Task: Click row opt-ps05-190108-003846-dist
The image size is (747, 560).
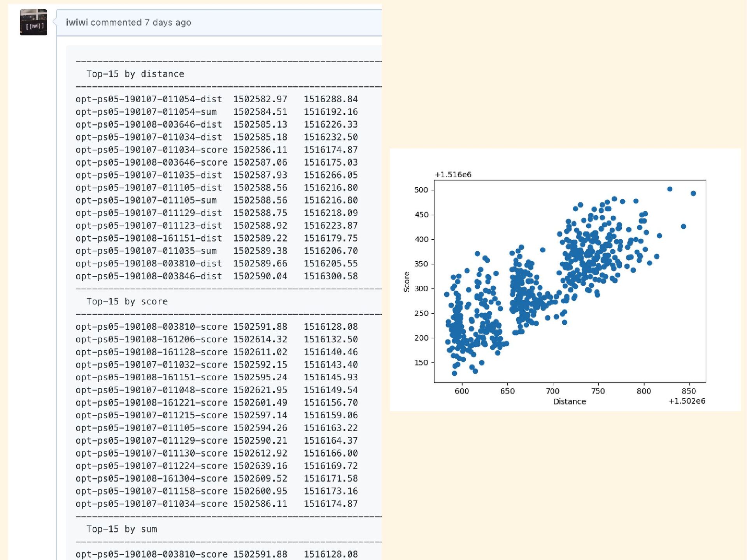Action: coord(217,276)
